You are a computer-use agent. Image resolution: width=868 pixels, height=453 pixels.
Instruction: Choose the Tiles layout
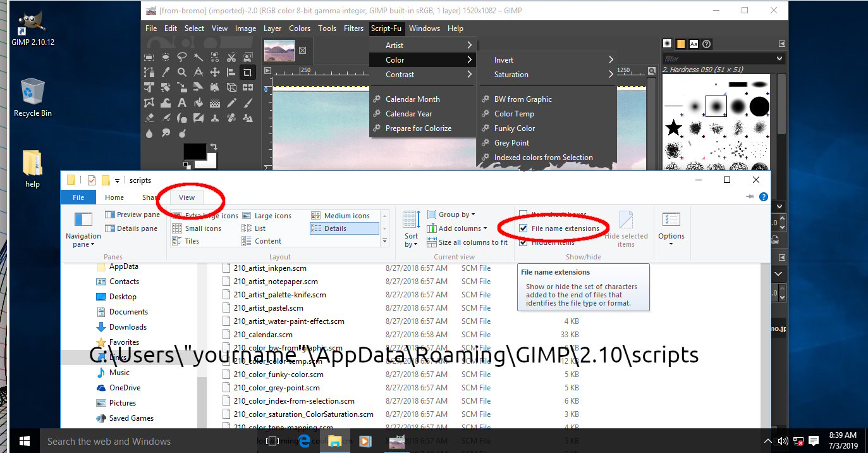pyautogui.click(x=186, y=241)
